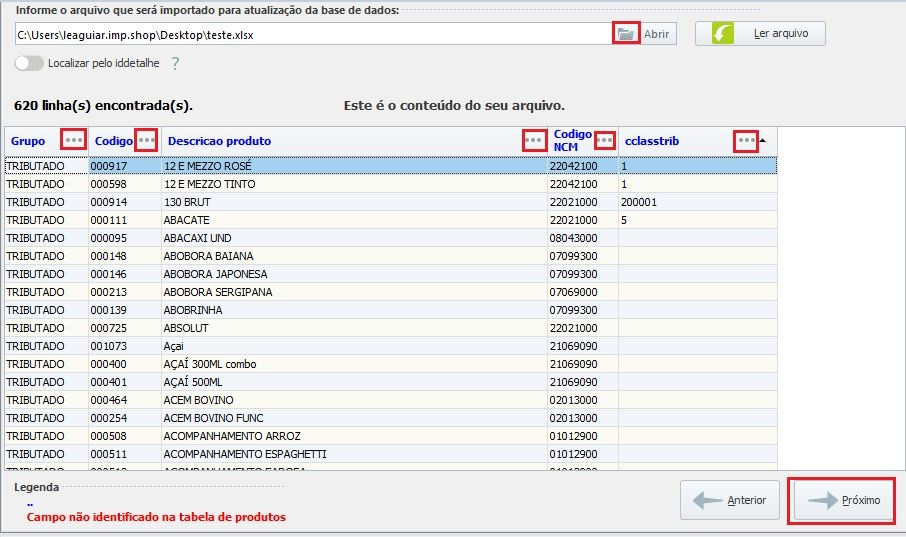Click code cell 000917
The width and height of the screenshot is (906, 537).
125,166
